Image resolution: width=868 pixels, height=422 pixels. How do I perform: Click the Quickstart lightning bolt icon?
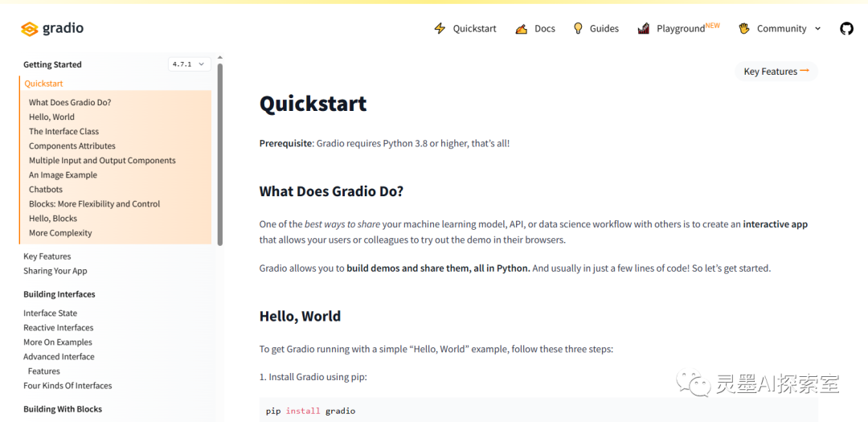point(440,28)
